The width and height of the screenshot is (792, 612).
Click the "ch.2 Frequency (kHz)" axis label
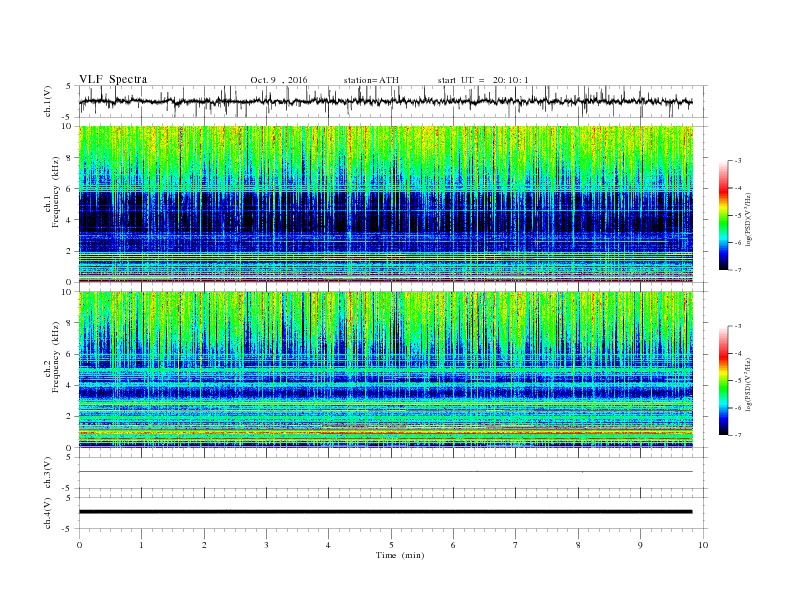[52, 369]
